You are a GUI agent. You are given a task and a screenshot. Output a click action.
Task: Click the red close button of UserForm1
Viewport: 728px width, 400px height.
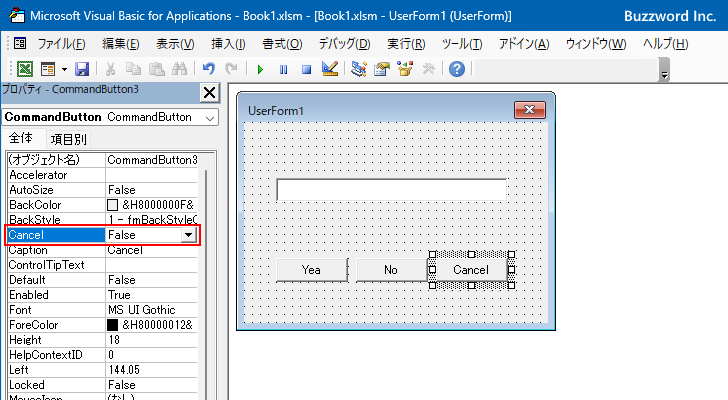coord(529,110)
